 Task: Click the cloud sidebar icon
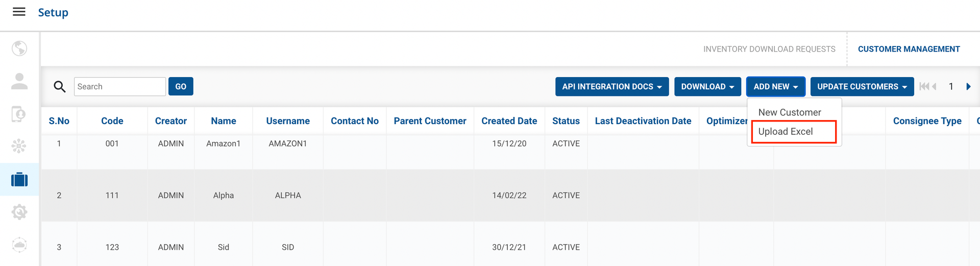[19, 245]
